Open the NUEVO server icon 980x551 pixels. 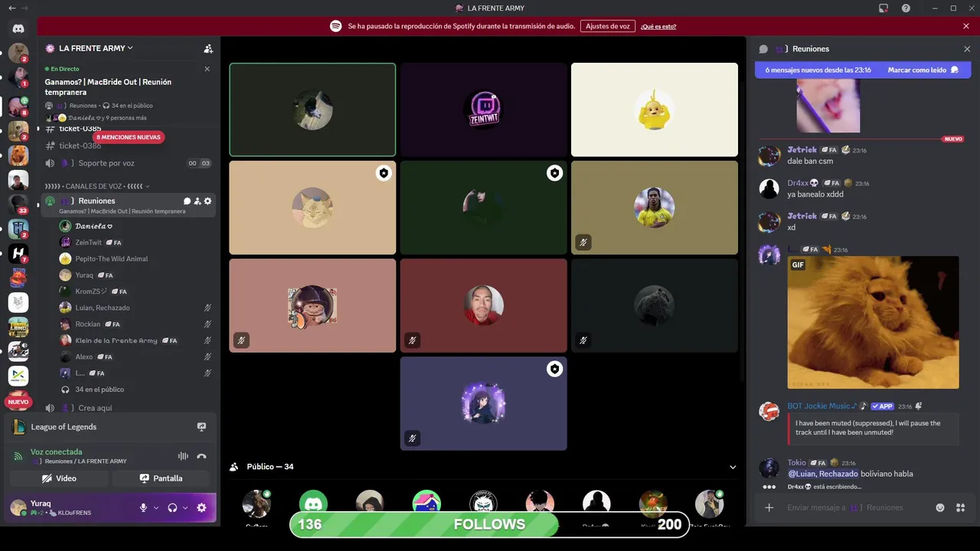pyautogui.click(x=18, y=401)
